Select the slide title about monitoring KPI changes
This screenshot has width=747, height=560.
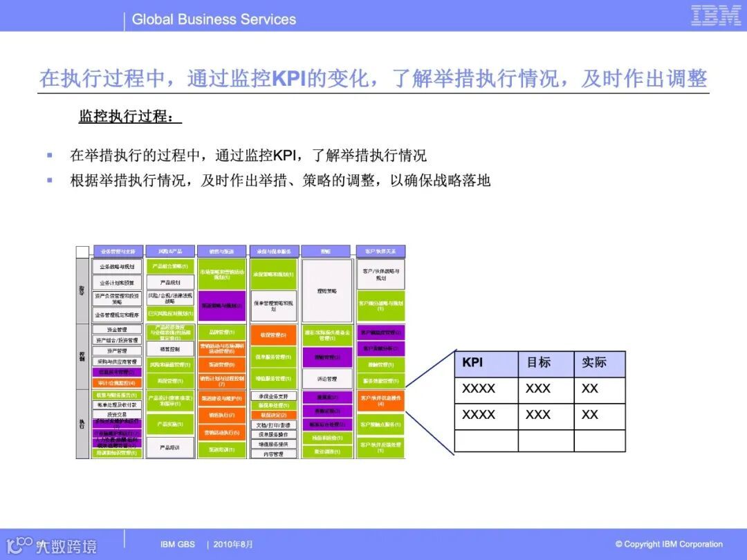(373, 79)
